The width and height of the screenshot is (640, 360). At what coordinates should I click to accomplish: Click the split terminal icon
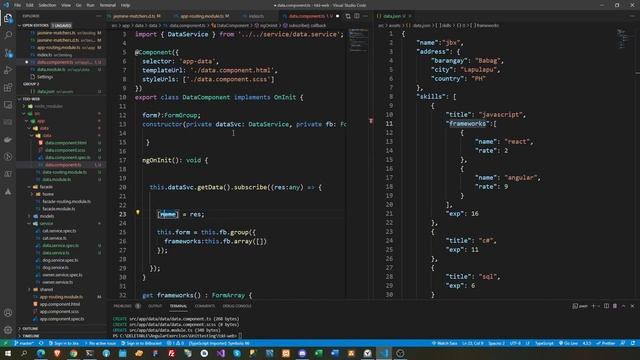tap(606, 306)
